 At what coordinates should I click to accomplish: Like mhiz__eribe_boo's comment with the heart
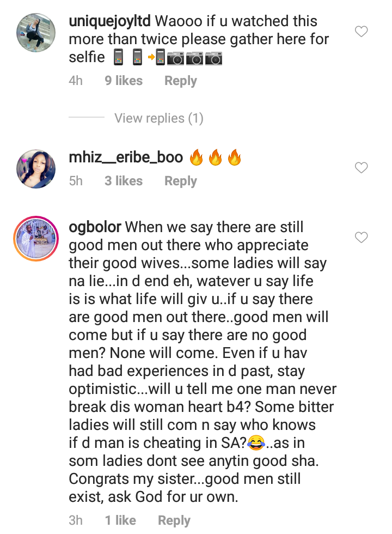(362, 168)
